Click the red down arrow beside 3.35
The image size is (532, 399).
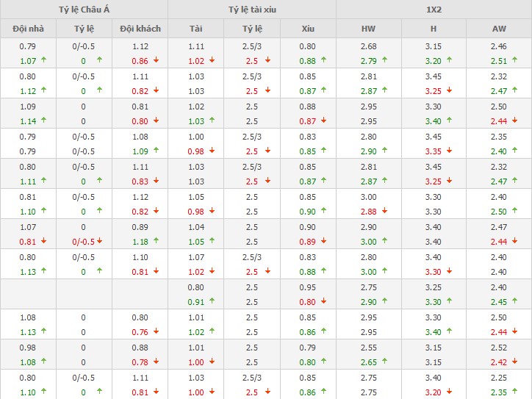coord(450,151)
